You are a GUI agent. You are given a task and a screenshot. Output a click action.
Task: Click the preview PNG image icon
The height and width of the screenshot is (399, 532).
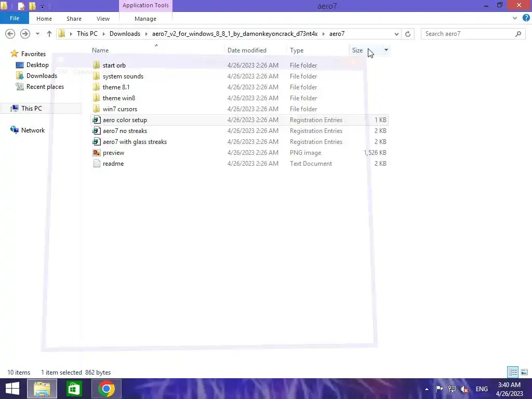(x=96, y=153)
